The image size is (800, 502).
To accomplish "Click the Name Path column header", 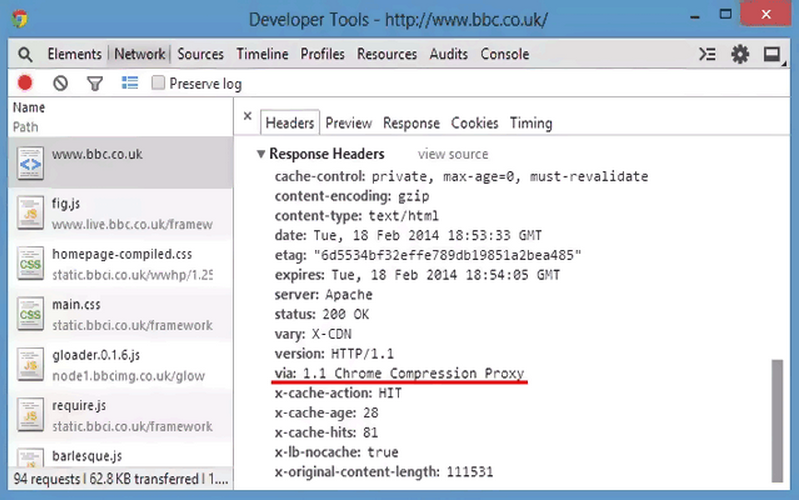I will pyautogui.click(x=120, y=117).
